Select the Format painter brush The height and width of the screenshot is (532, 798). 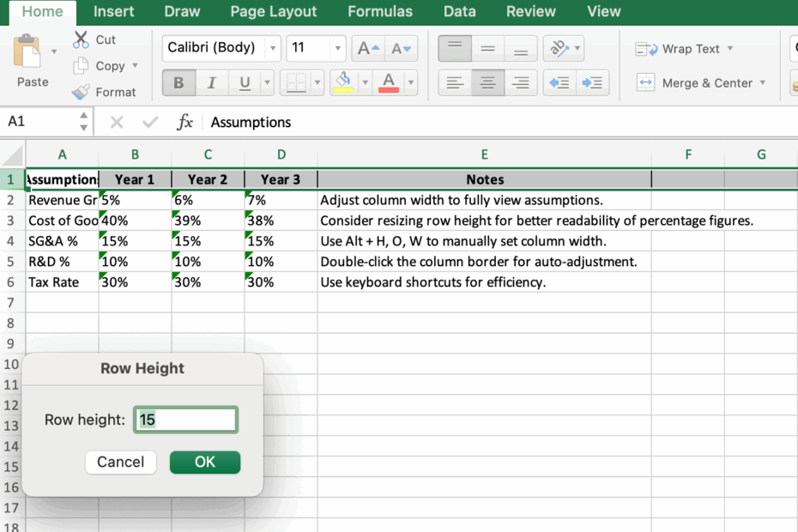[81, 92]
